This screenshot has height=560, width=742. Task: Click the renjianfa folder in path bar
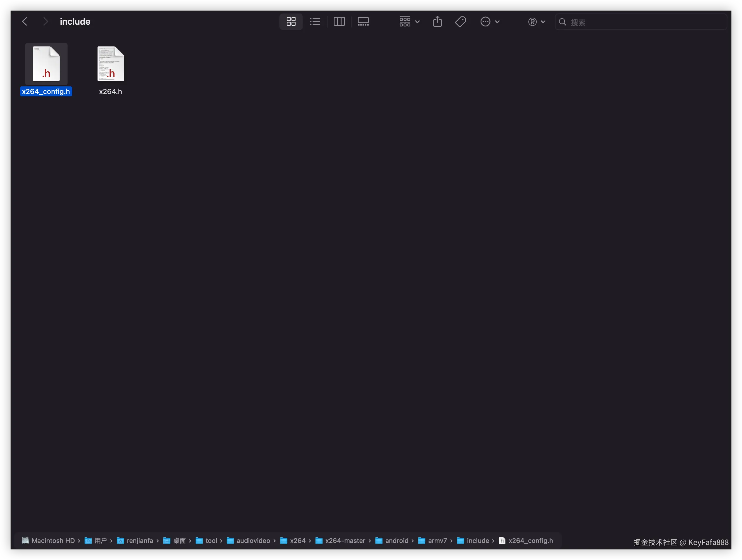point(139,541)
